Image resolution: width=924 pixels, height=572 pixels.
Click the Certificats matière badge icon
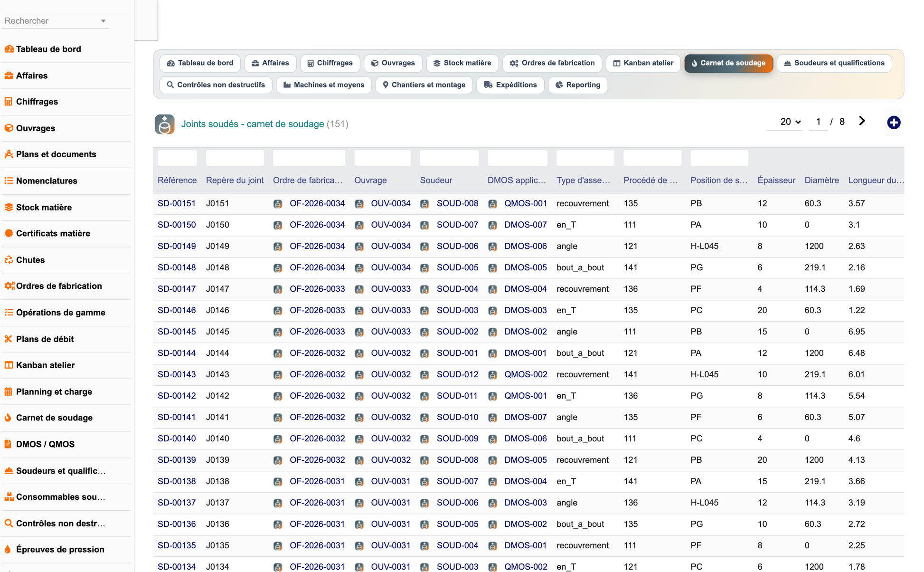[9, 233]
